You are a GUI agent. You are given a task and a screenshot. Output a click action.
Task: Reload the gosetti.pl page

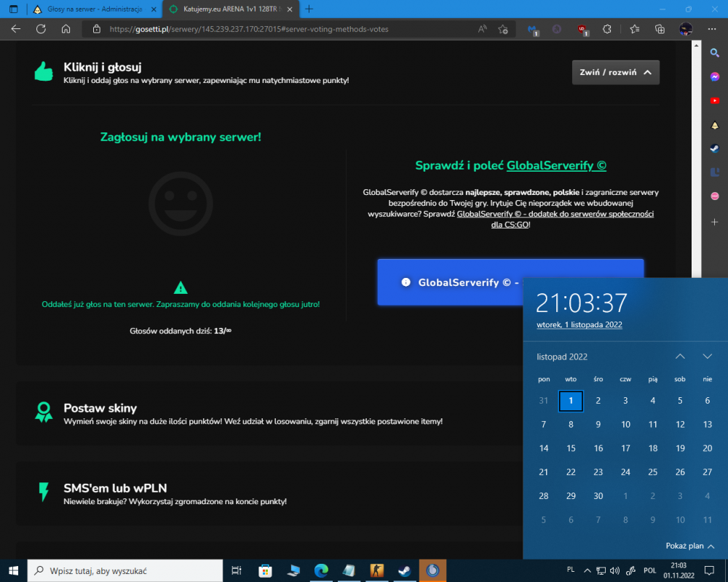pyautogui.click(x=41, y=29)
